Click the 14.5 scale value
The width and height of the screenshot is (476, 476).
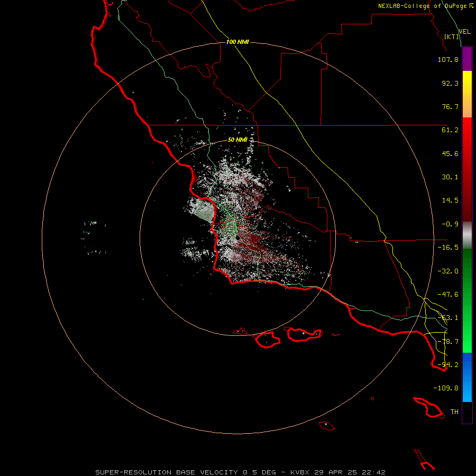coord(450,200)
